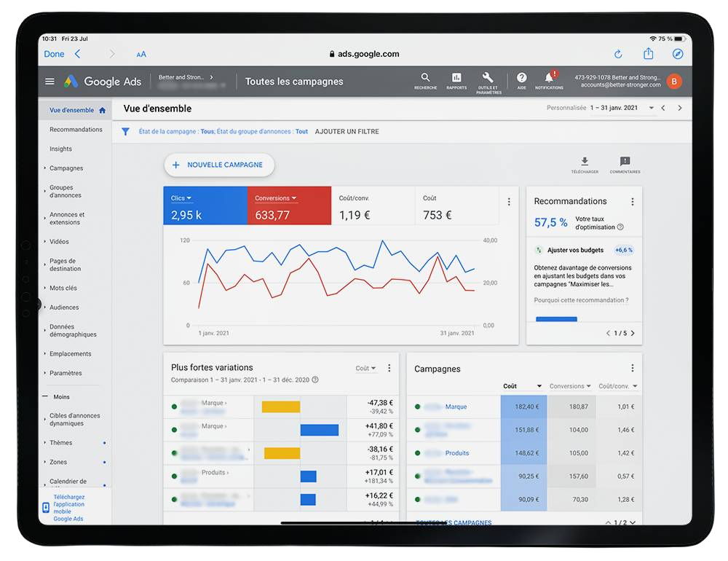Screen dimensions: 728x561
Task: Click the Télécharger download icon
Action: click(585, 162)
